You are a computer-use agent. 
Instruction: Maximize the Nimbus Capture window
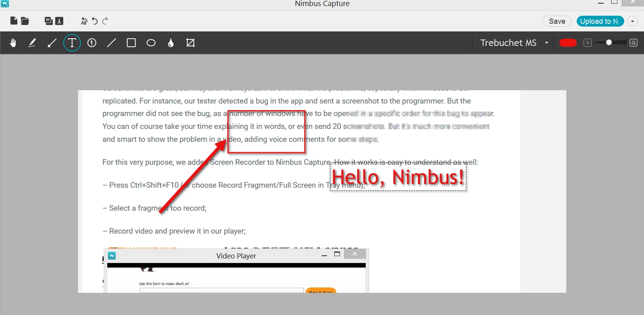(x=615, y=2)
